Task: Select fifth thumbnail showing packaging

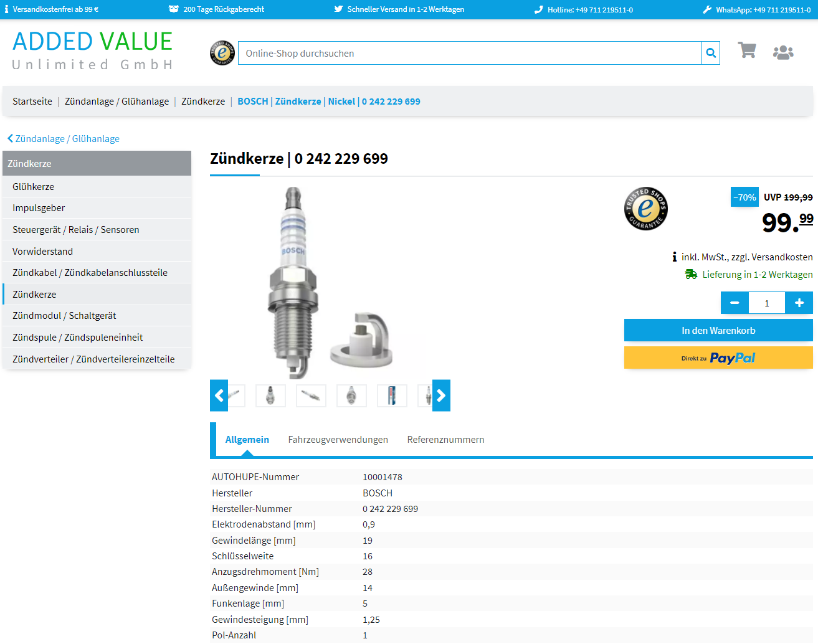Action: pos(392,395)
